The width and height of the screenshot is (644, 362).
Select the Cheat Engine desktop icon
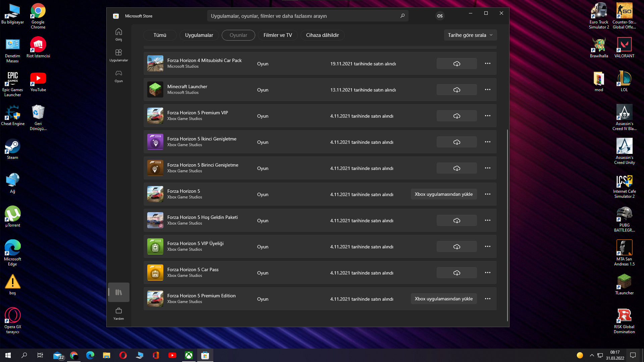point(12,115)
